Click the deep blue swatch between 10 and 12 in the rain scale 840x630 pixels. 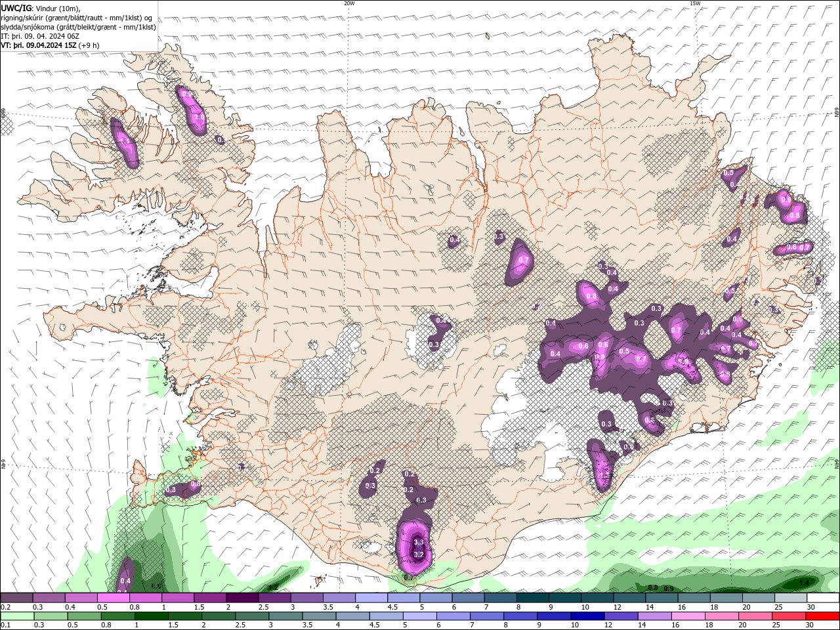click(587, 616)
